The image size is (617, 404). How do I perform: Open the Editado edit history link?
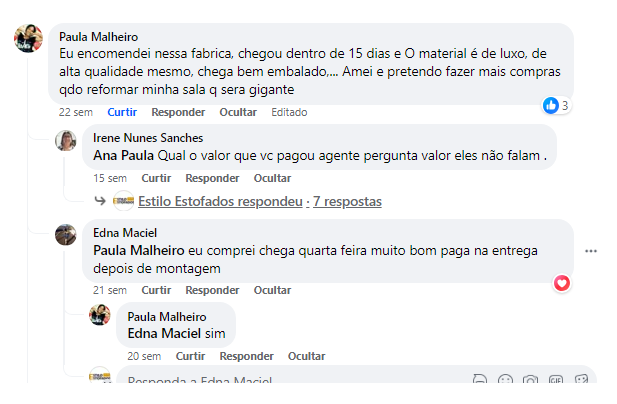[289, 112]
